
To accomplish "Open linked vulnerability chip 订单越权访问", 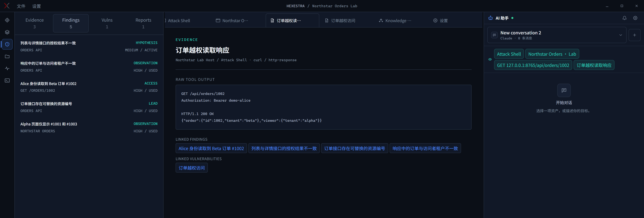I will point(192,168).
